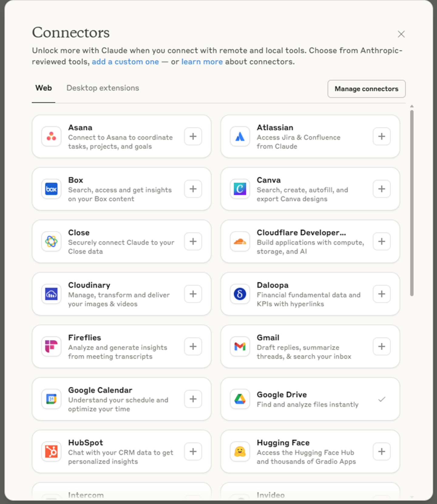Click the Canva logo icon
The width and height of the screenshot is (437, 504).
point(240,189)
